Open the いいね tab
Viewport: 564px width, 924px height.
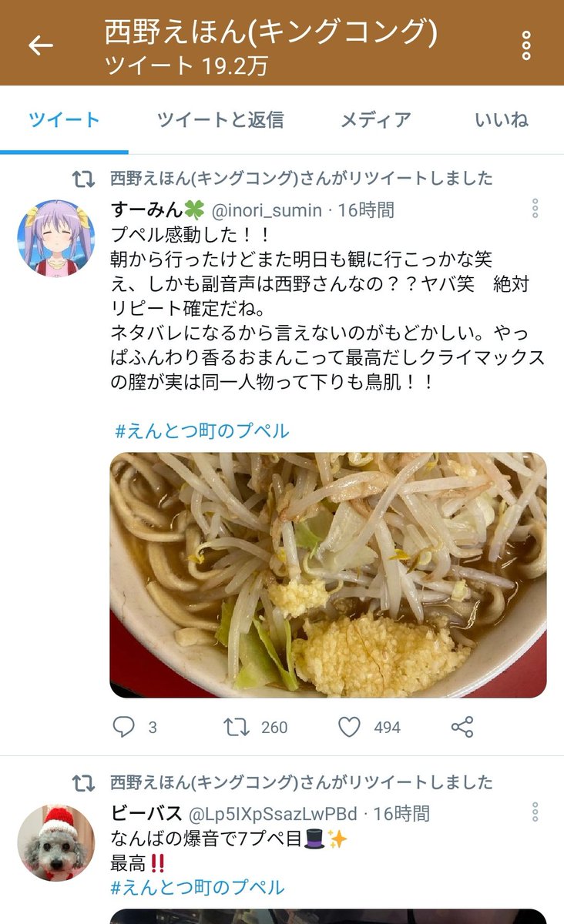coord(502,119)
